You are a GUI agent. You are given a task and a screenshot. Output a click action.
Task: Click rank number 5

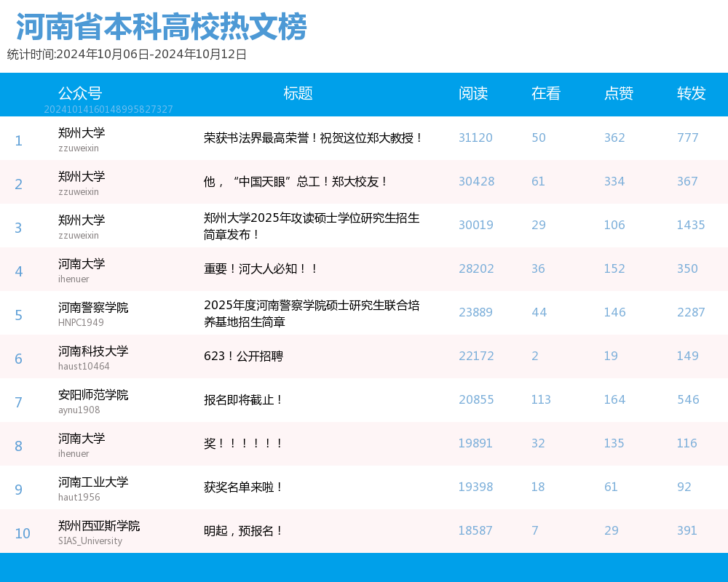click(x=19, y=315)
